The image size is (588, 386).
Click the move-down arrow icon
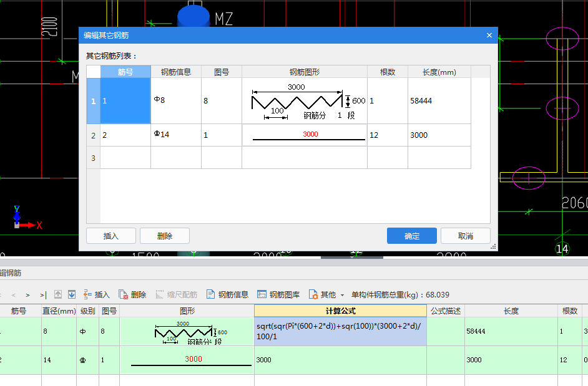(x=72, y=294)
